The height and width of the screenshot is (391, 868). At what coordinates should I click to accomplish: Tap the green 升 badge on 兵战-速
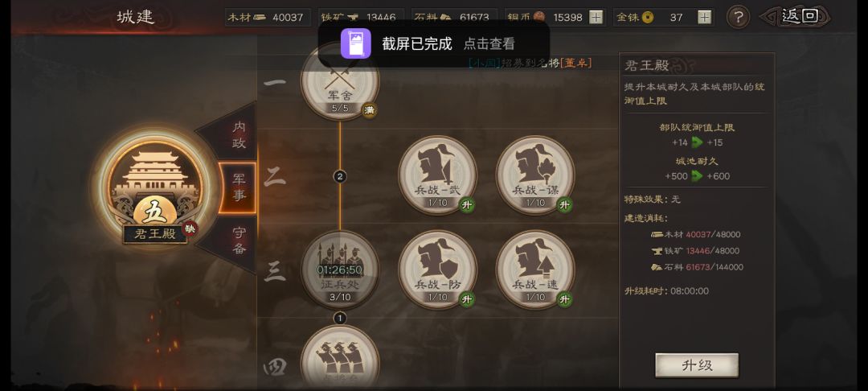pyautogui.click(x=565, y=299)
